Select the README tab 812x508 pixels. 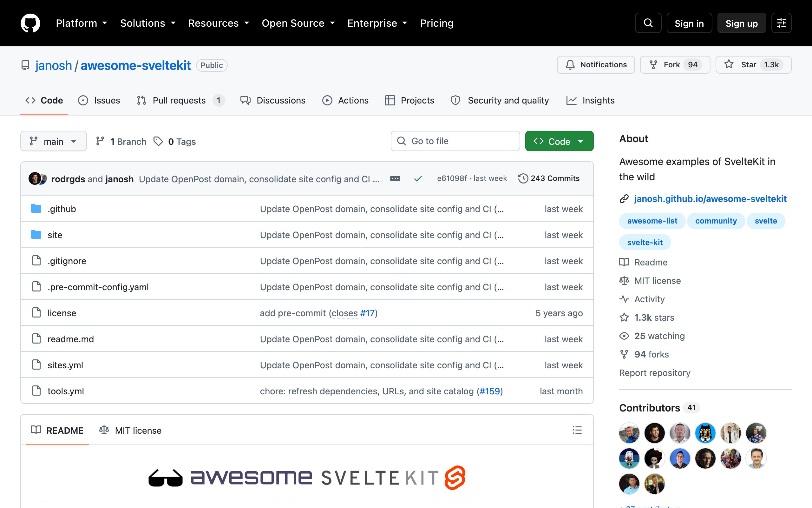pos(57,431)
